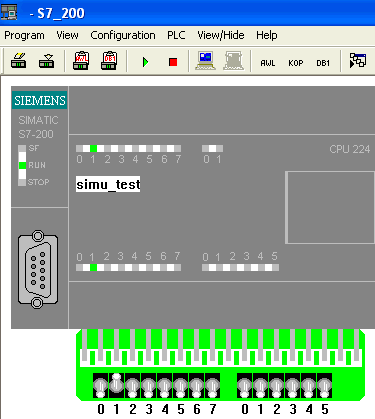Turn off raised switch 1 in the left bank
Viewport: 375px width, 419px height.
pyautogui.click(x=116, y=386)
